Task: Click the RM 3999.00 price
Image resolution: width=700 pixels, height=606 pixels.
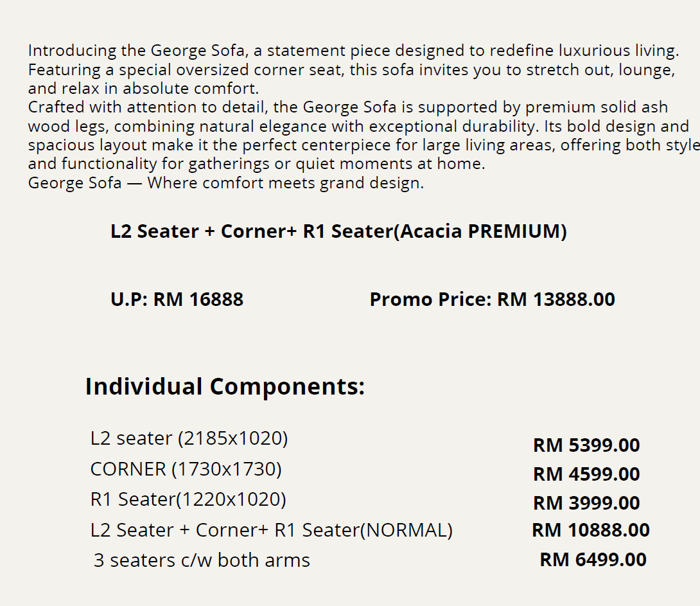Action: [586, 503]
